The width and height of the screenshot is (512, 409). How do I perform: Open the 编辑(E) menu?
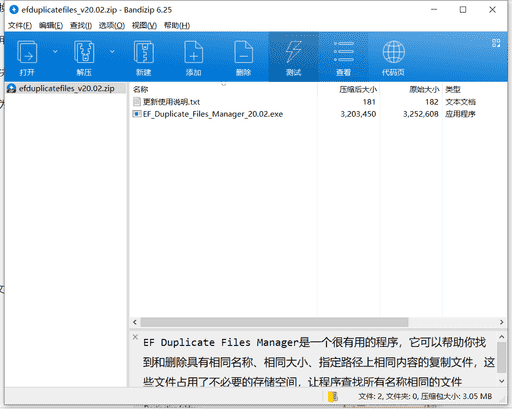click(x=51, y=25)
